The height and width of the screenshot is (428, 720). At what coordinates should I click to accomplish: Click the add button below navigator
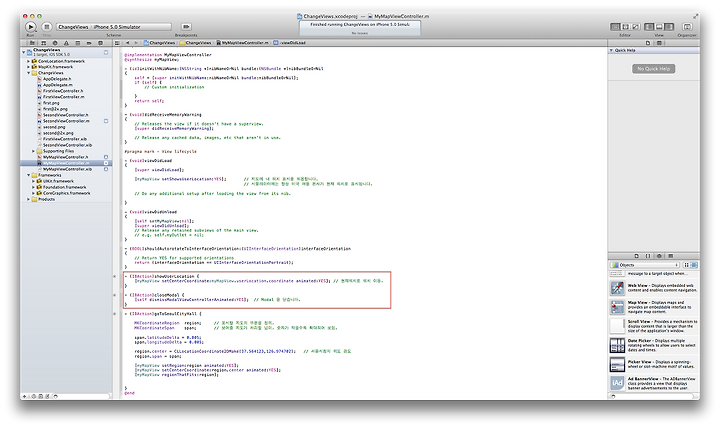tap(24, 396)
